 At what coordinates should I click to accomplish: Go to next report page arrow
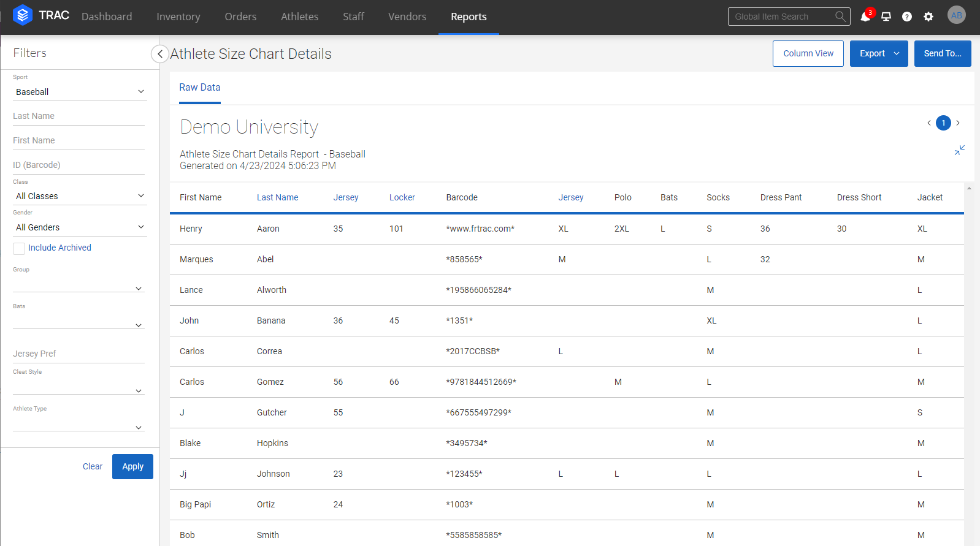click(x=958, y=123)
